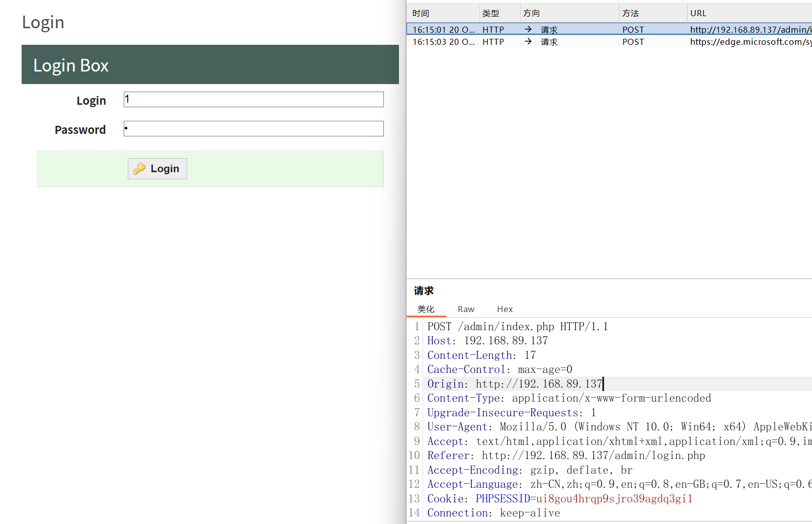Focus the Login username input field

click(254, 99)
